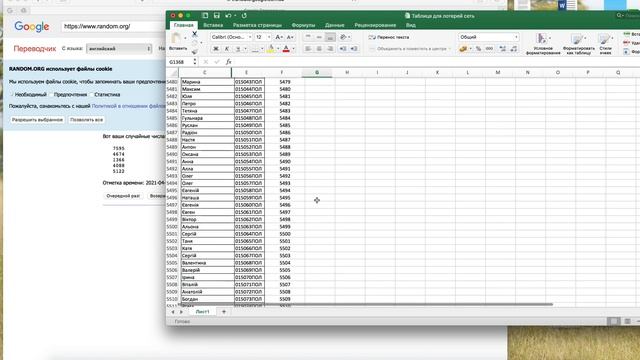Viewport: 640px width, 360px height.
Task: Toggle bold (Ж) formatting
Action: click(x=216, y=49)
